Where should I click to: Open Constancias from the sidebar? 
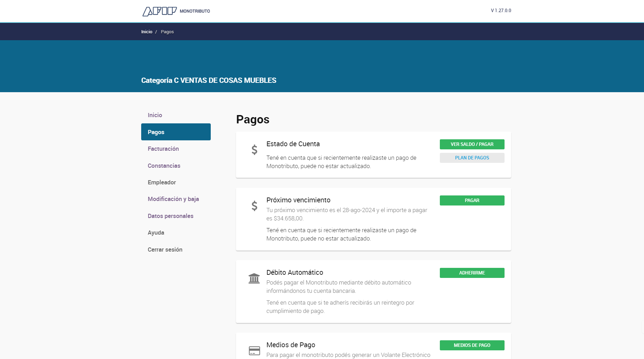164,166
